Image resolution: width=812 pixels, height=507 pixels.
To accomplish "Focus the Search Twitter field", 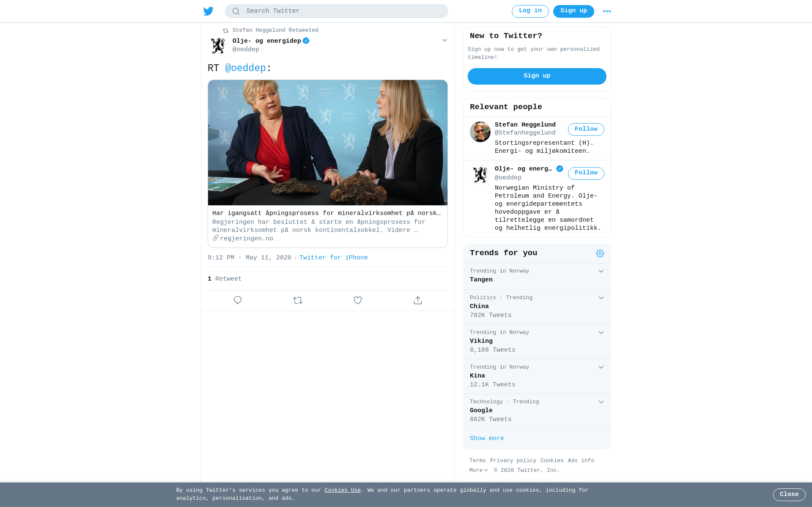I will [337, 11].
